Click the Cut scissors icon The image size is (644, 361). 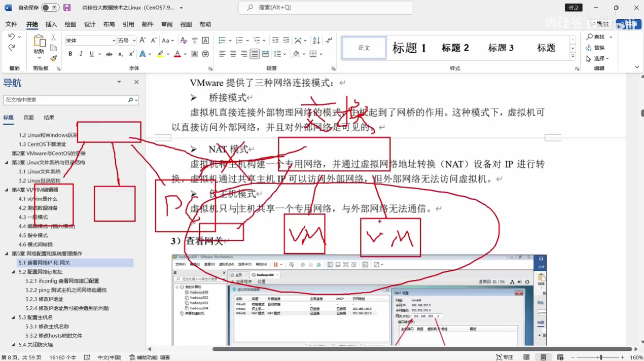53,38
